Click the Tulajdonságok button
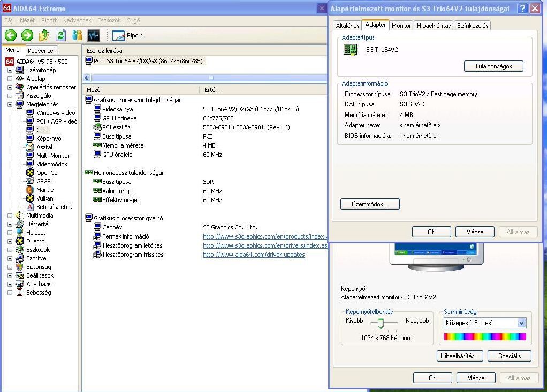Viewport: 547px width, 392px height. pyautogui.click(x=493, y=66)
